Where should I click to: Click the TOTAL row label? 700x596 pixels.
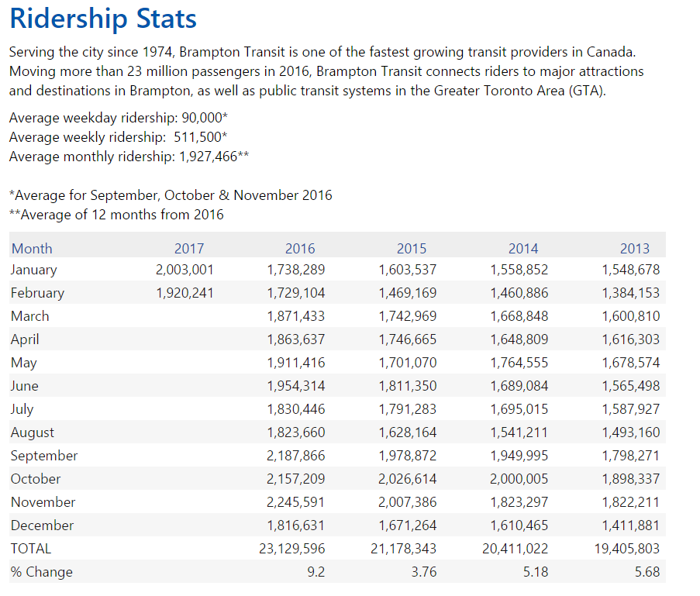[31, 549]
